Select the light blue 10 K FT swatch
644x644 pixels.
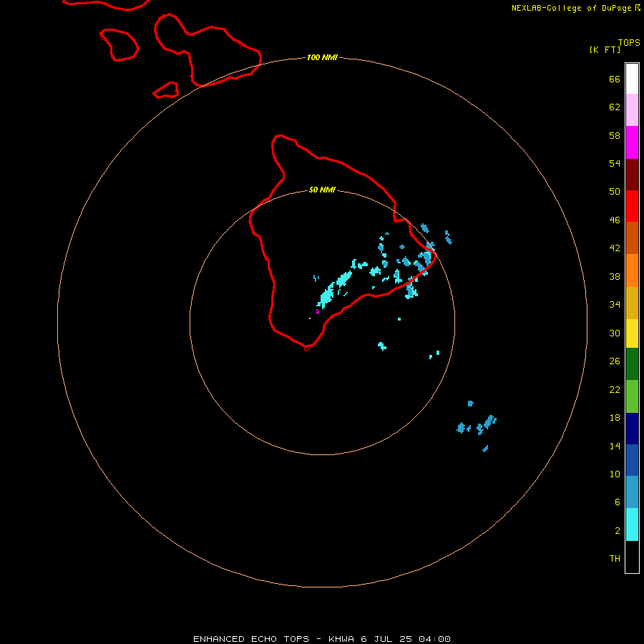(x=632, y=492)
